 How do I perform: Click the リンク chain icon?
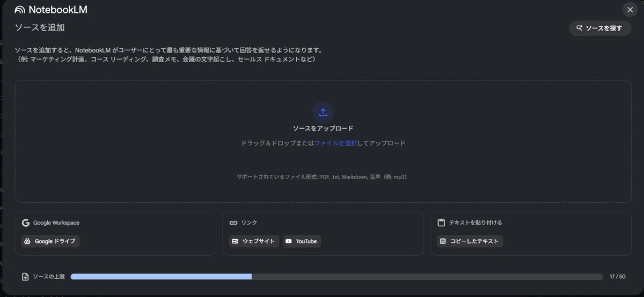tap(233, 222)
